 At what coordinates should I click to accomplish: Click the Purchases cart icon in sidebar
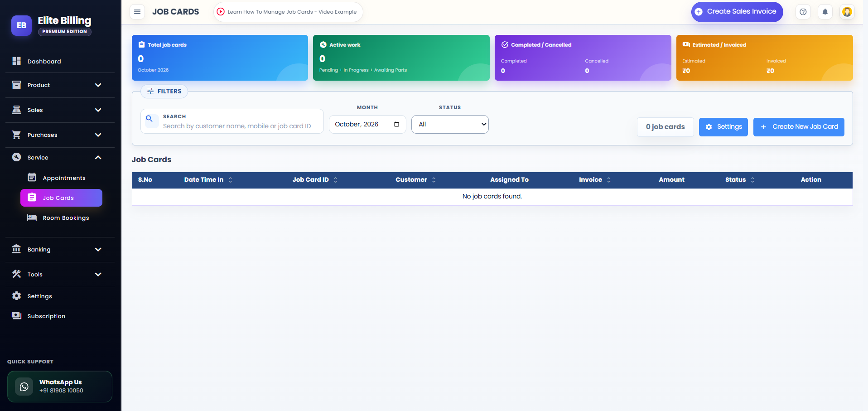tap(17, 135)
